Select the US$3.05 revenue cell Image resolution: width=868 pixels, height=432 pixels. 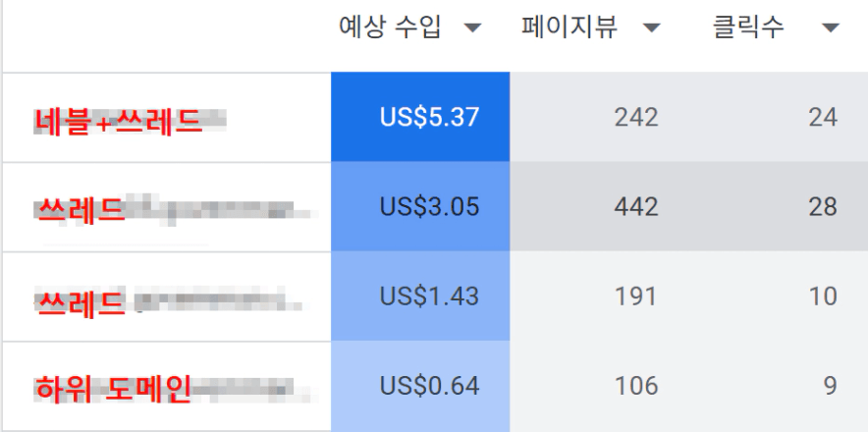tap(429, 207)
